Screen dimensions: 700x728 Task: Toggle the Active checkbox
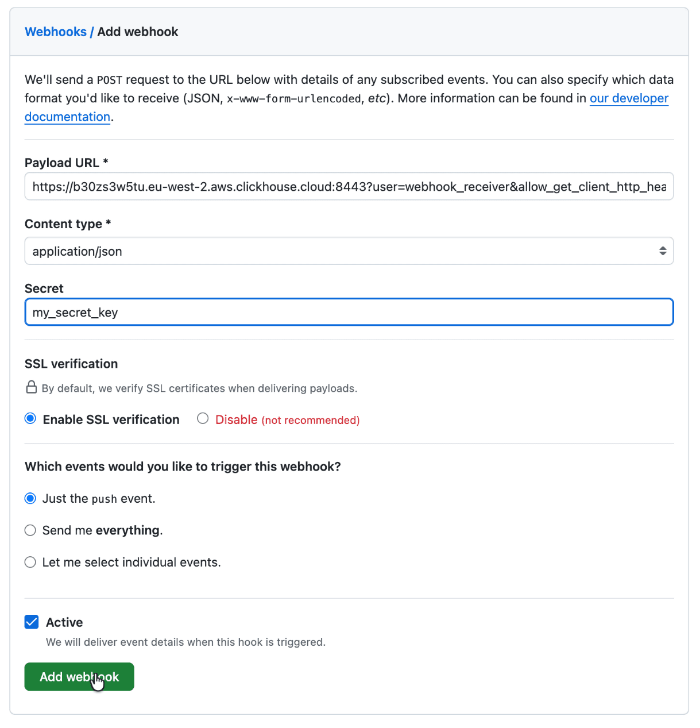pos(32,622)
